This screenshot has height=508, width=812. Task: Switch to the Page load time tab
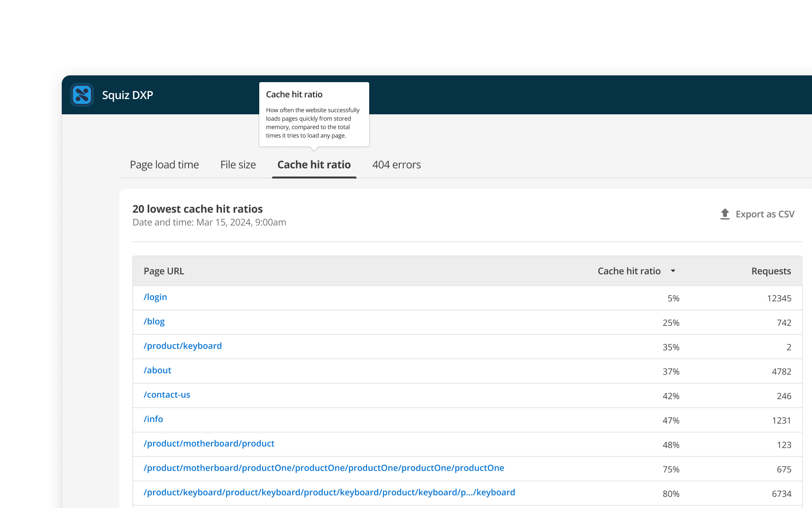[x=164, y=165]
